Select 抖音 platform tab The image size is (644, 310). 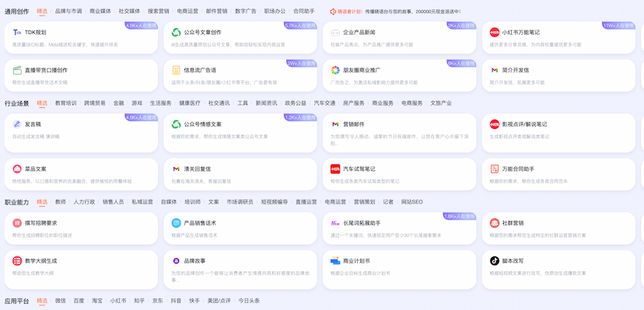[x=177, y=301]
